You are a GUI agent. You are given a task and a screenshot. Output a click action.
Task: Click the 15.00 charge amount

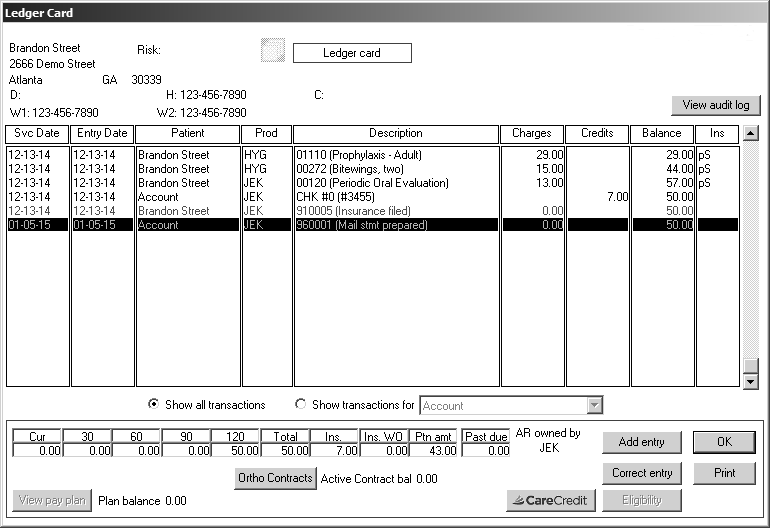click(x=549, y=169)
